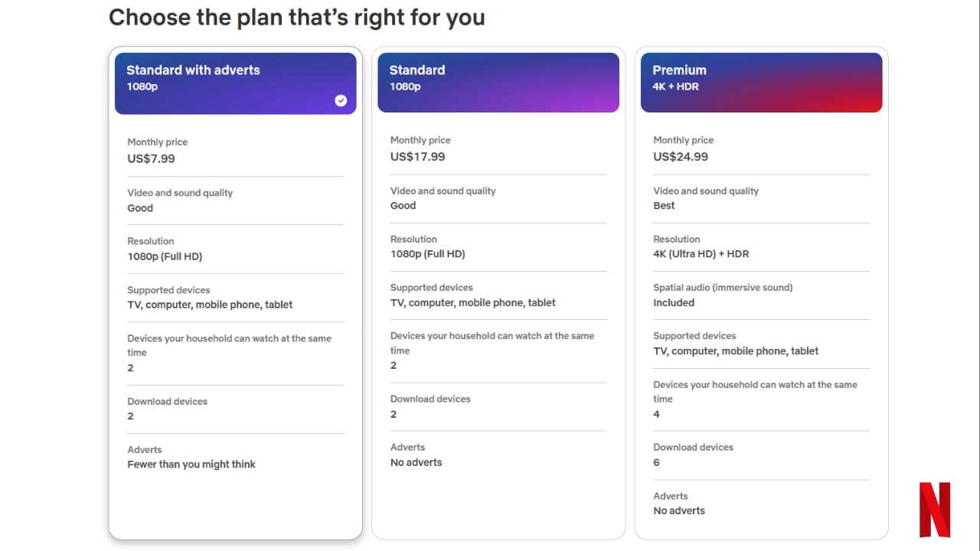Click "Fewer than you might think" adverts text
This screenshot has width=980, height=551.
tap(191, 464)
